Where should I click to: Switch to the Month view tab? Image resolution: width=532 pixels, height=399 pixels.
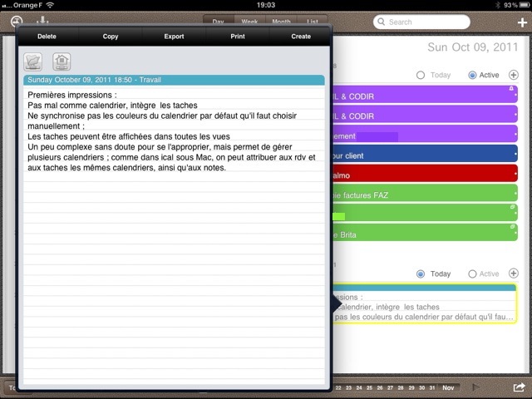[x=282, y=22]
